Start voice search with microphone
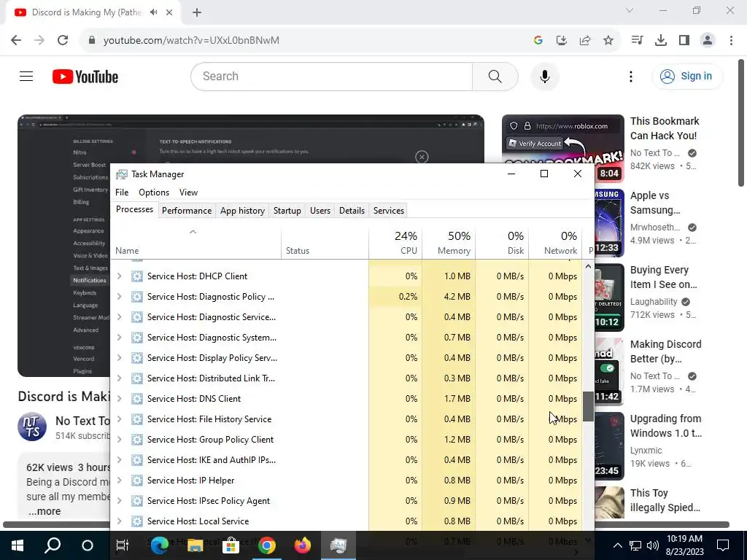747x560 pixels. (x=544, y=76)
